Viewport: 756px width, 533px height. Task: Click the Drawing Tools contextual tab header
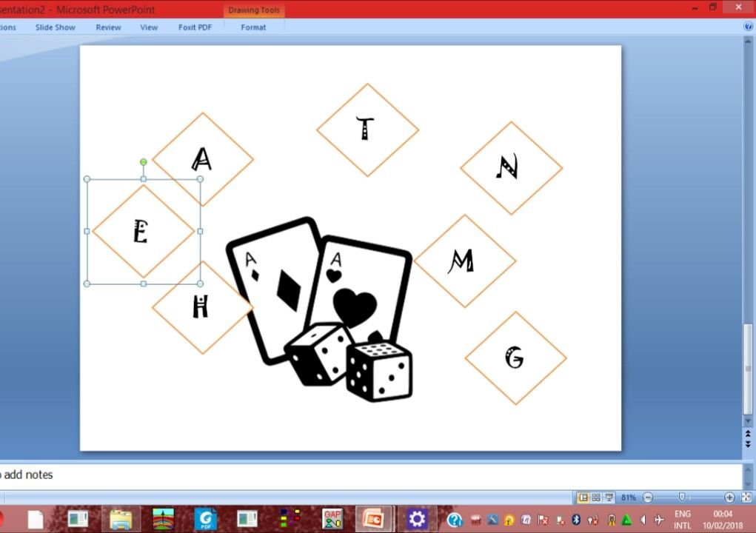point(254,10)
